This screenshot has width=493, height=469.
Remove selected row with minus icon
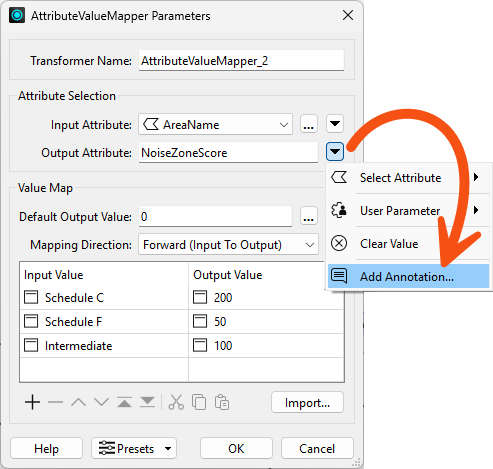55,402
